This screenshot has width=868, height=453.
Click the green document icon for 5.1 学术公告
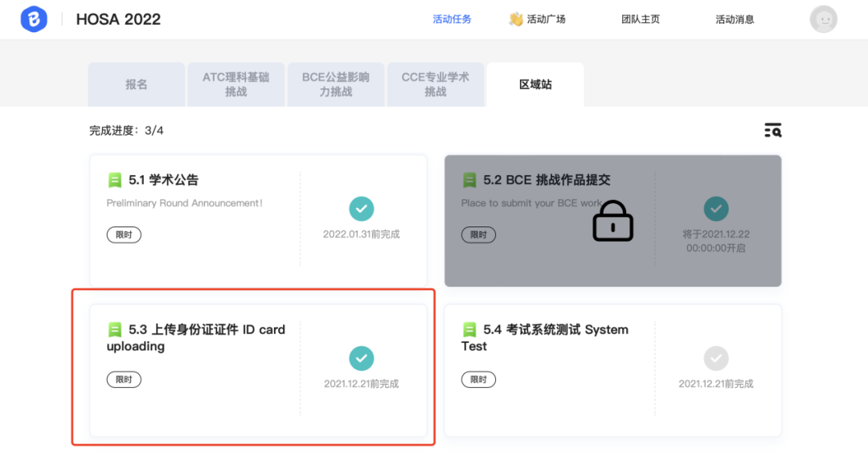(x=115, y=180)
